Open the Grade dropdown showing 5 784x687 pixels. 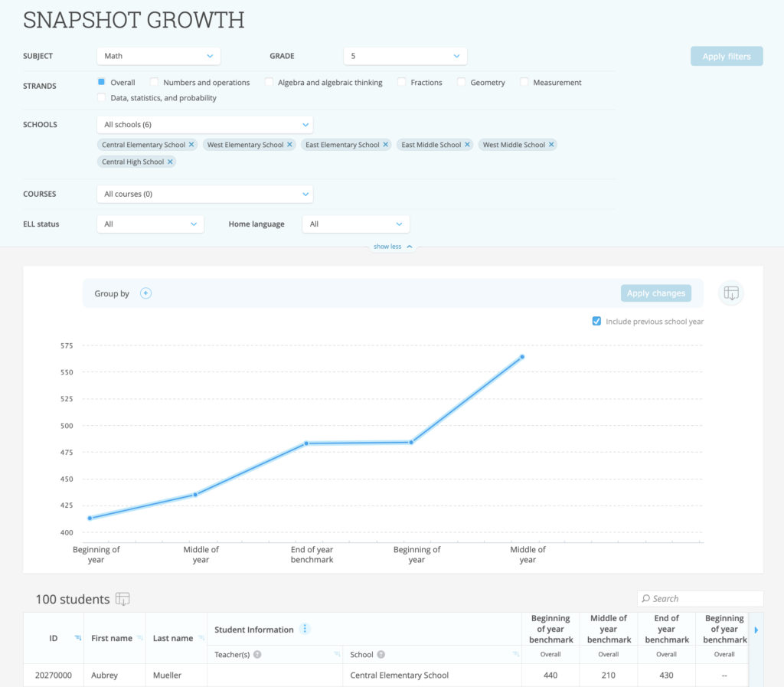(x=405, y=56)
